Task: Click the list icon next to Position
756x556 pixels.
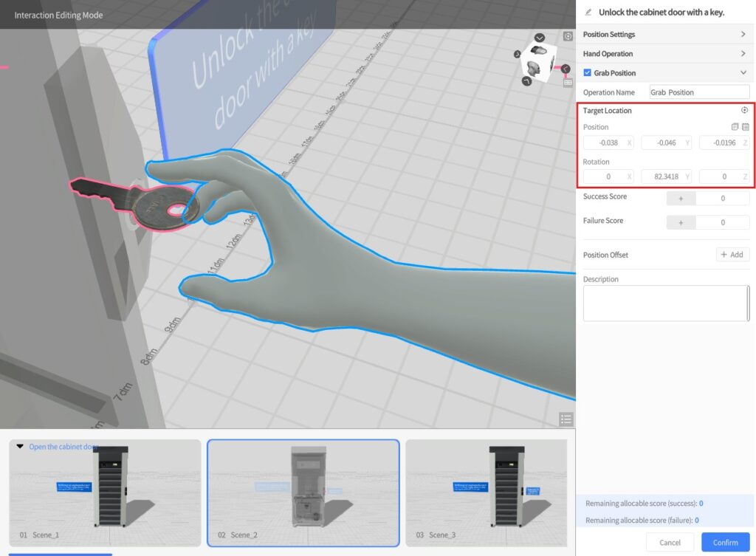Action: coord(746,127)
